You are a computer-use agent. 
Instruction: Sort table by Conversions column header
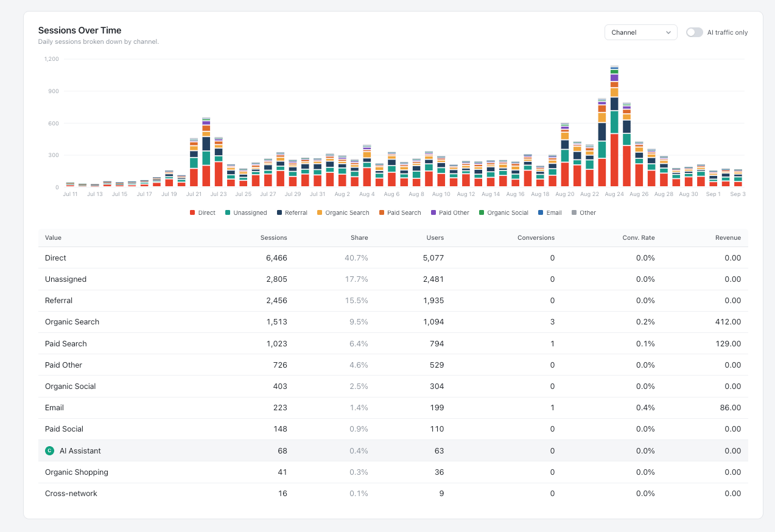click(536, 238)
